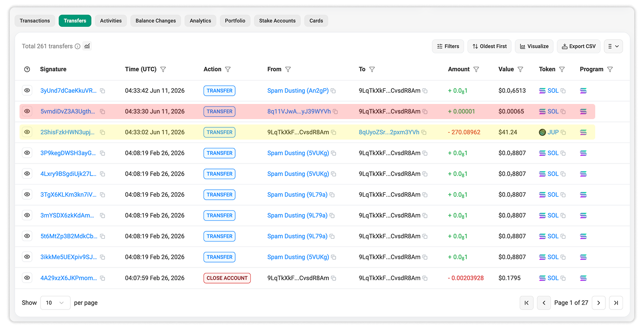Viewport: 644px width, 329px height.
Task: Click the value $41.24
Action: click(508, 132)
